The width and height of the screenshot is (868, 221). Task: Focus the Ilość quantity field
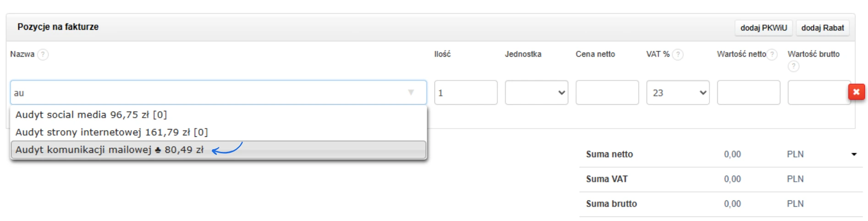pos(465,92)
